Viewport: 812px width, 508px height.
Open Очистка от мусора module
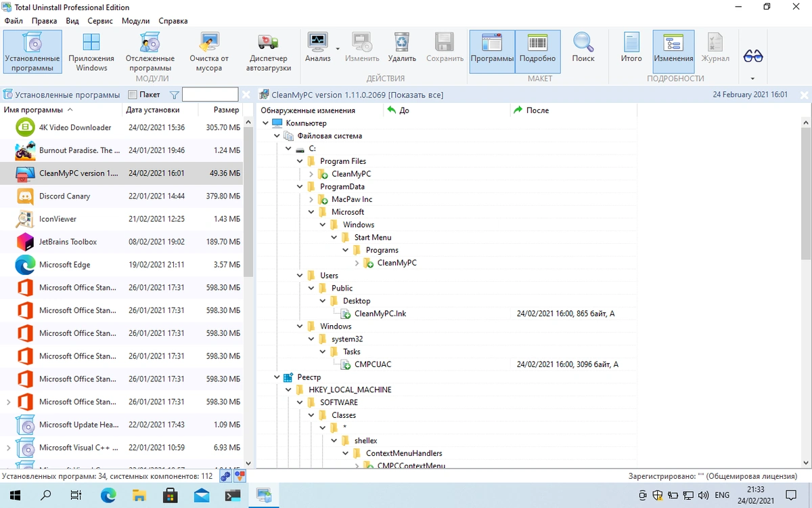(x=209, y=52)
